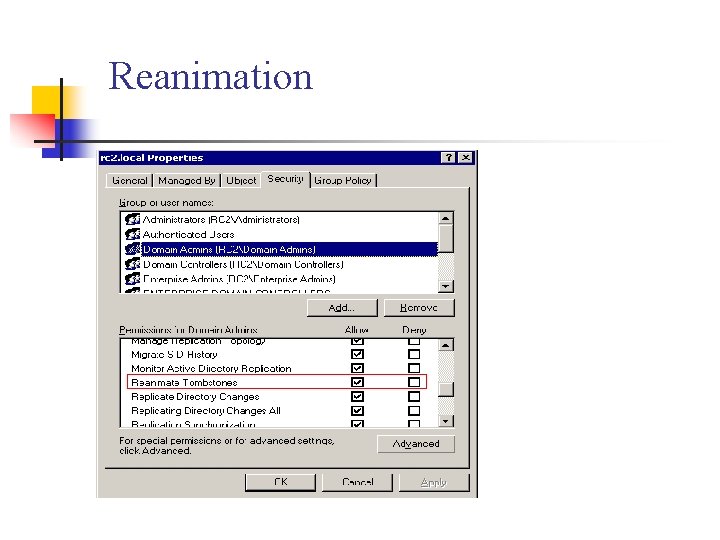Click Replicate Directory Changes label
The image size is (720, 540).
click(x=195, y=396)
